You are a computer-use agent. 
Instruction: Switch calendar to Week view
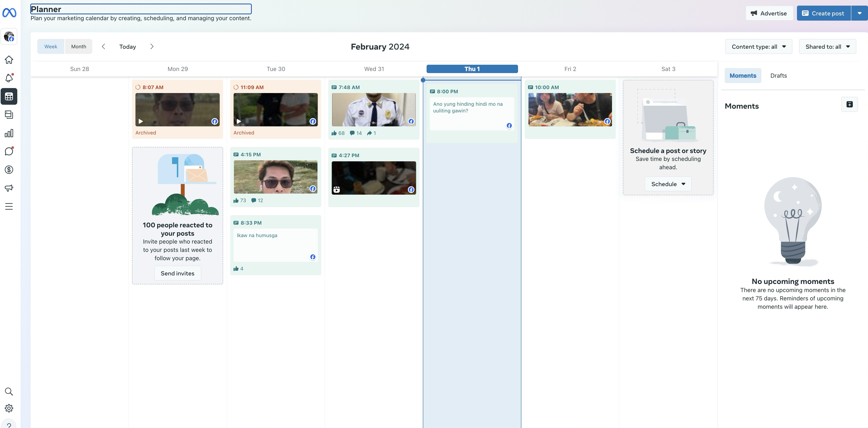pos(51,46)
